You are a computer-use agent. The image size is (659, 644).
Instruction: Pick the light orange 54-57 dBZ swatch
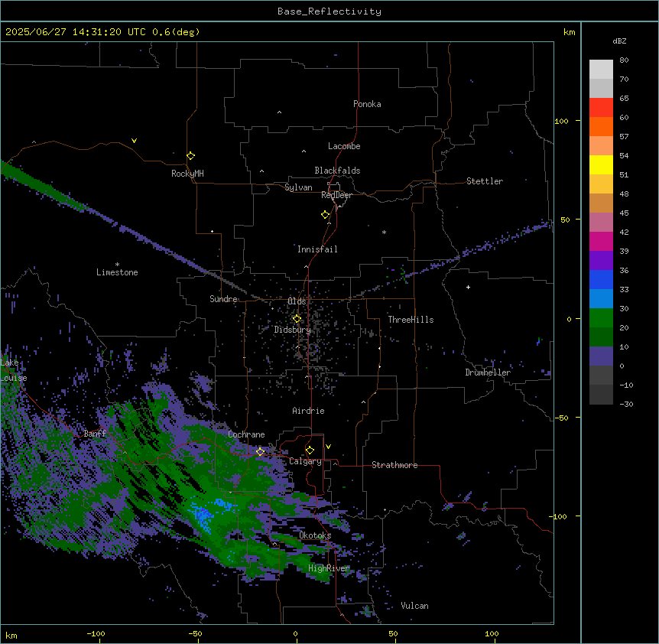(x=601, y=146)
